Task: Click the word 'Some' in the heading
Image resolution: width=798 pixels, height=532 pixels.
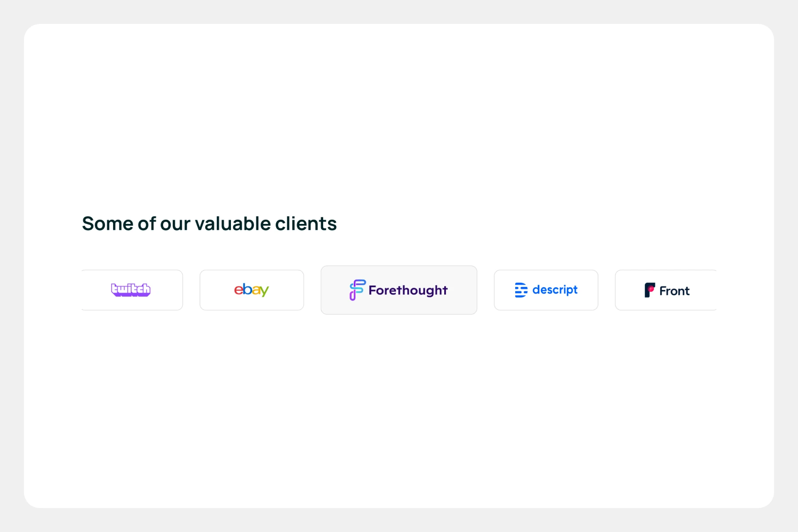Action: coord(107,223)
